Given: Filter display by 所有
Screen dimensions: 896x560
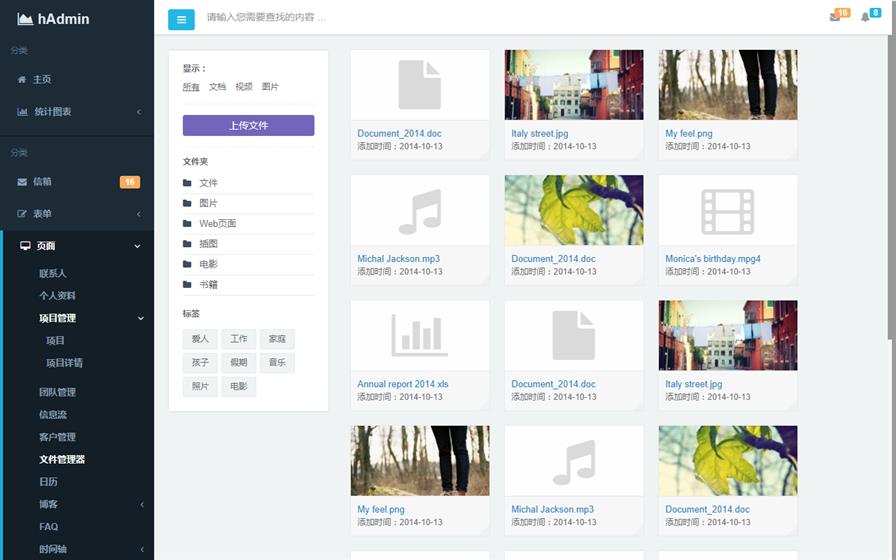Looking at the screenshot, I should coord(191,87).
